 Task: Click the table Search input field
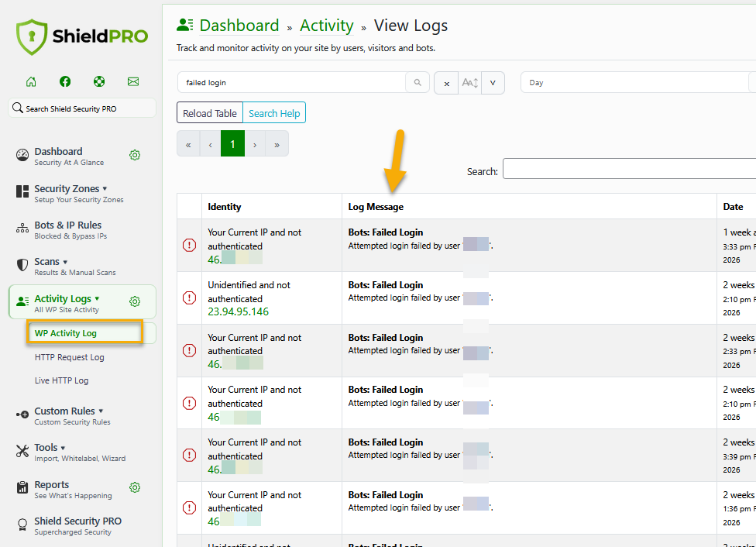tap(629, 168)
